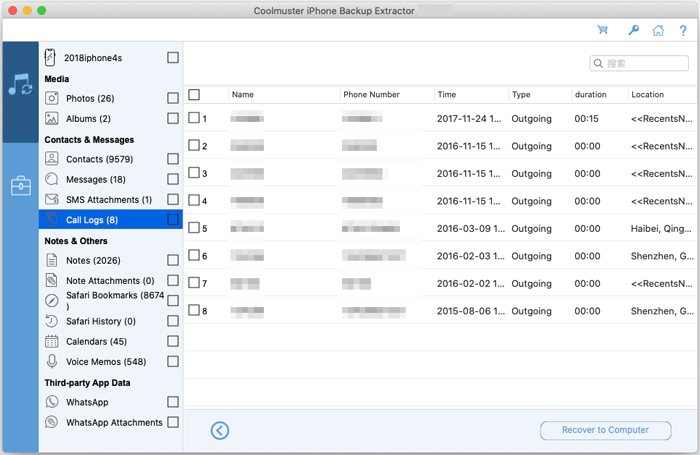Tick the Albums (2) checkbox
The image size is (700, 455).
tap(173, 118)
